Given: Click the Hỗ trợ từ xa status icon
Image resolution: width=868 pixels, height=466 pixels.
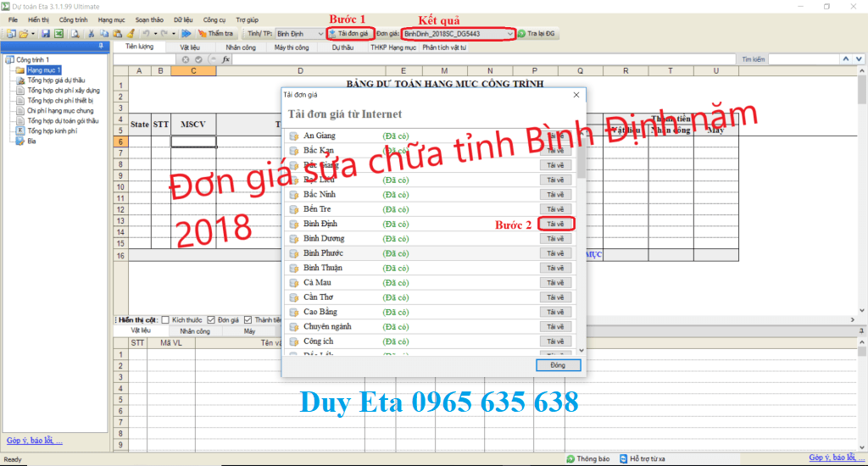Looking at the screenshot, I should click(623, 459).
